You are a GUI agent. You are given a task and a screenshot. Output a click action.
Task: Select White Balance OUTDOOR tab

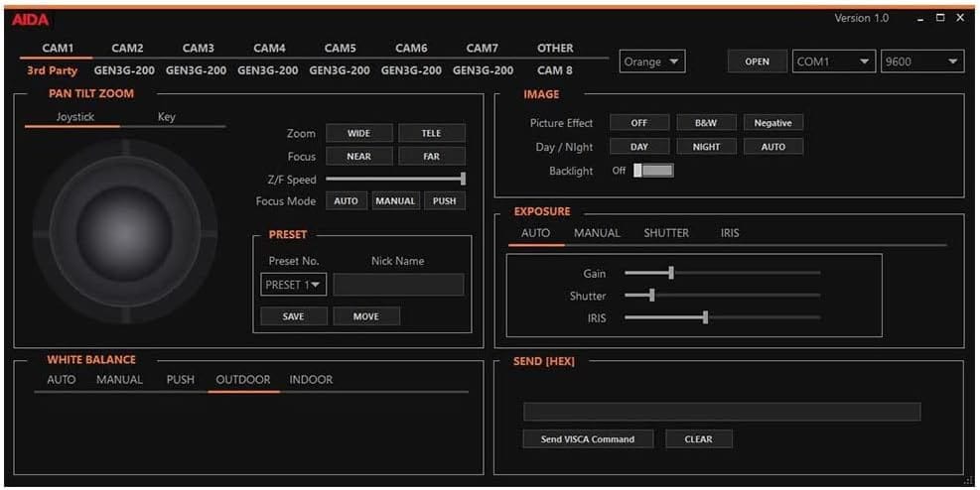[243, 380]
